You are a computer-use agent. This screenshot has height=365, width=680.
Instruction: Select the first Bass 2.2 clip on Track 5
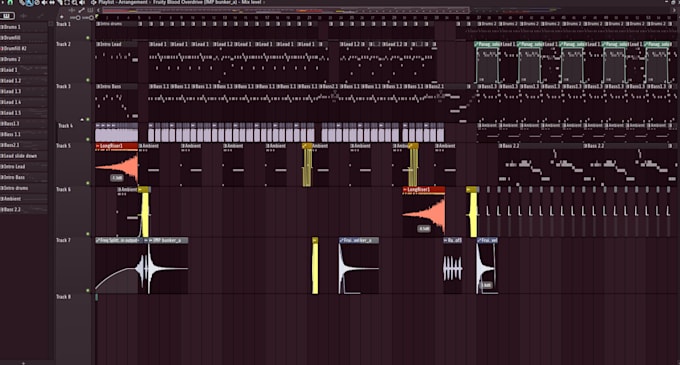[540, 165]
